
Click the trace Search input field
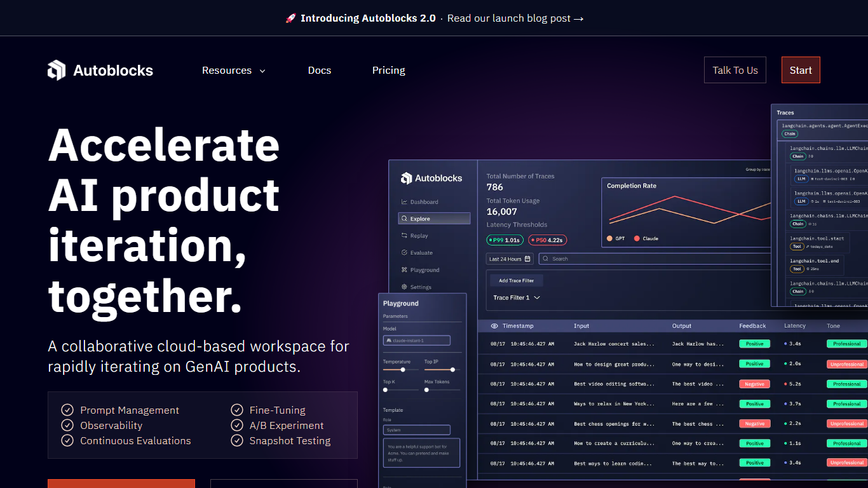coord(654,259)
